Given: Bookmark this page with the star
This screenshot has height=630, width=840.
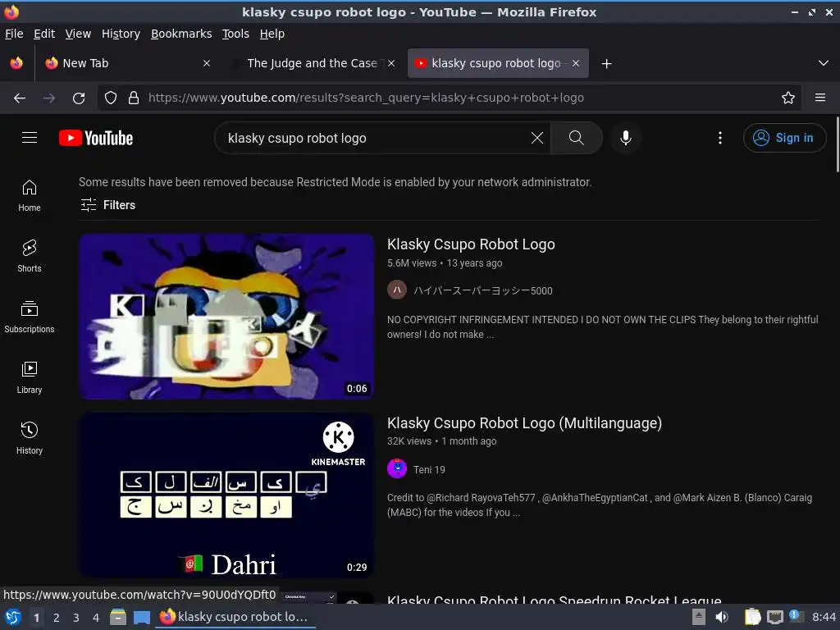Looking at the screenshot, I should 787,98.
